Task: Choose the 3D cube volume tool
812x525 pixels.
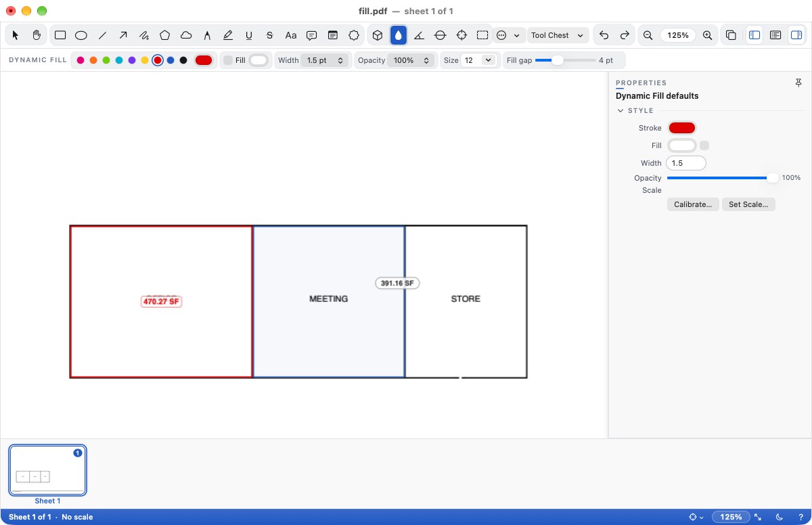Action: pyautogui.click(x=378, y=35)
